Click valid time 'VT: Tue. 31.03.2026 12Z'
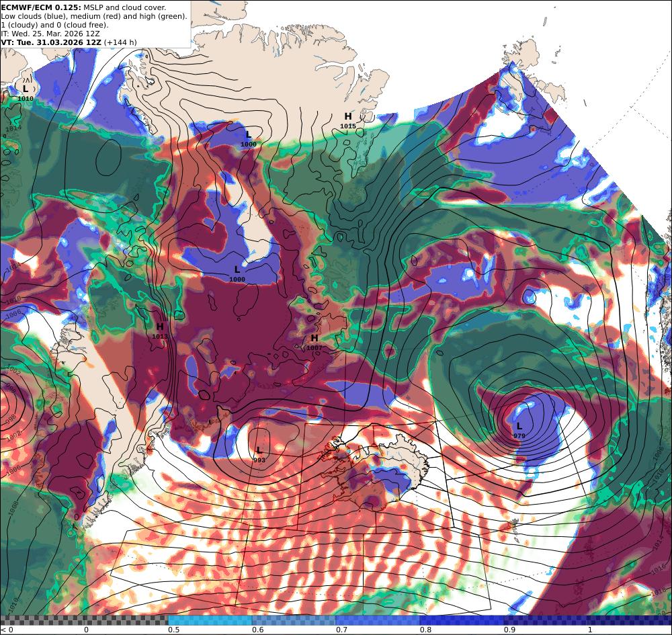Viewport: 672px width, 635px height. pos(51,42)
